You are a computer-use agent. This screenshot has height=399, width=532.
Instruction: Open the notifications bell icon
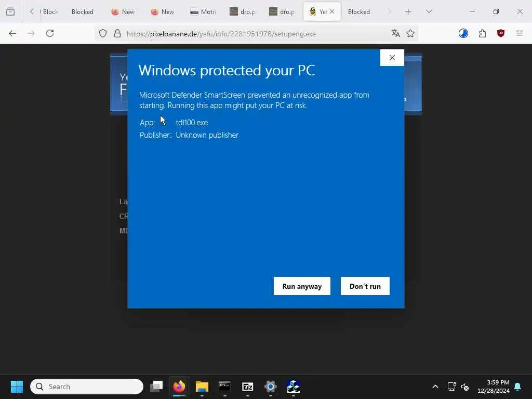[x=517, y=387]
